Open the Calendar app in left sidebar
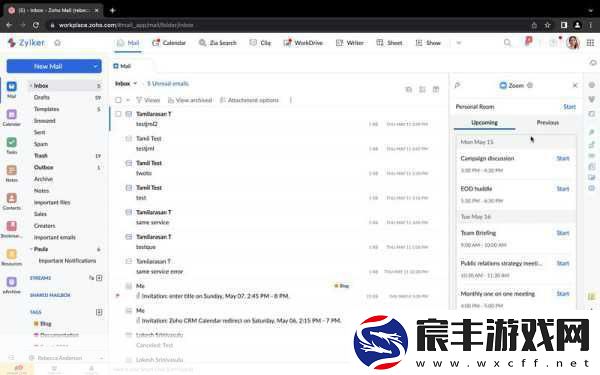The image size is (600, 375). (x=11, y=117)
